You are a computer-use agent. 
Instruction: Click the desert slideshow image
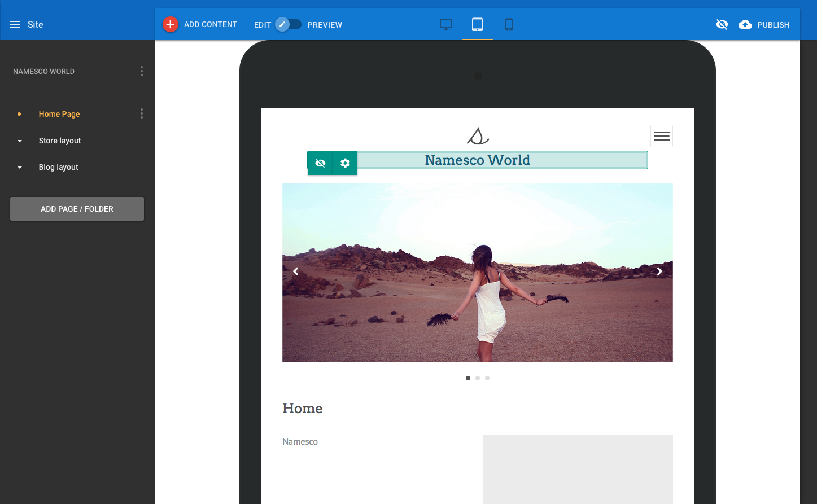[x=478, y=273]
